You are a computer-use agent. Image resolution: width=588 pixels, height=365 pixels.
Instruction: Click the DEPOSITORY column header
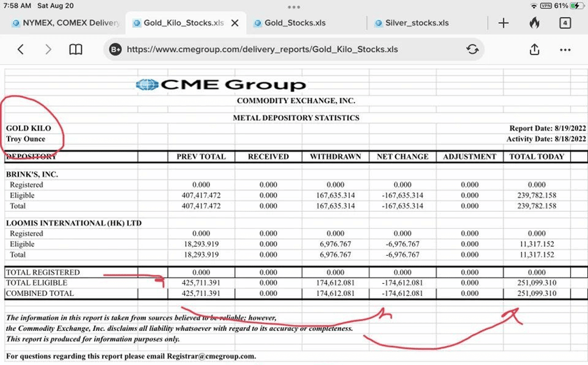click(31, 157)
